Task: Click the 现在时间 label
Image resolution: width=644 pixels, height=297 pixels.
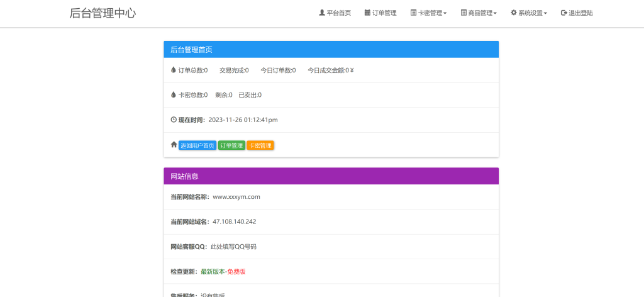Action: (x=192, y=120)
